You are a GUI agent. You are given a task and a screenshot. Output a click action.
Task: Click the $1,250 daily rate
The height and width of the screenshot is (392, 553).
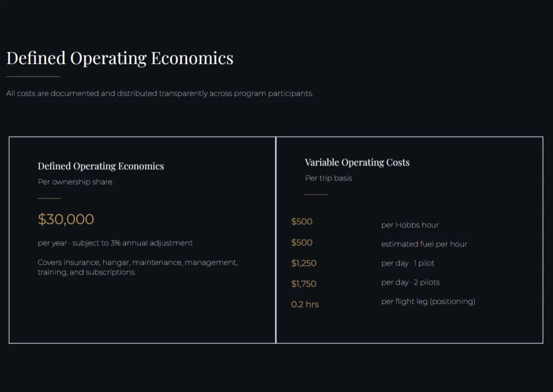[304, 263]
